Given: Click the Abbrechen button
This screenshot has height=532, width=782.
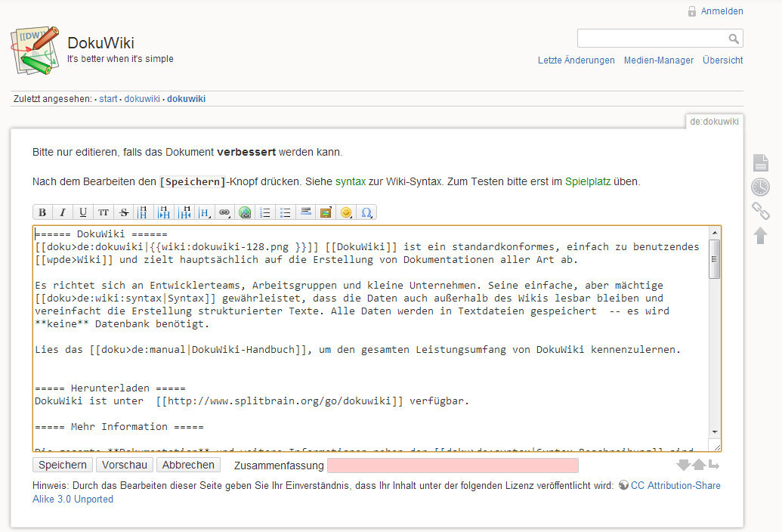Looking at the screenshot, I should [x=189, y=465].
